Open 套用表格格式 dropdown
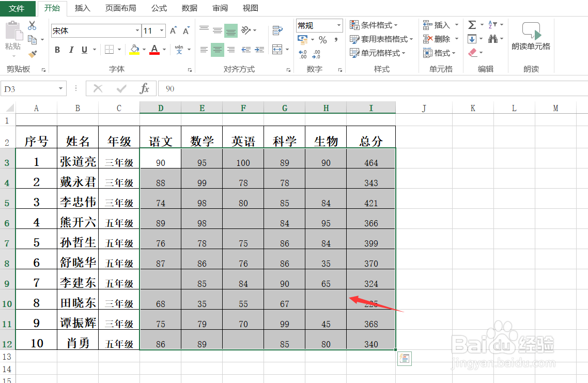The height and width of the screenshot is (383, 588). [x=381, y=39]
